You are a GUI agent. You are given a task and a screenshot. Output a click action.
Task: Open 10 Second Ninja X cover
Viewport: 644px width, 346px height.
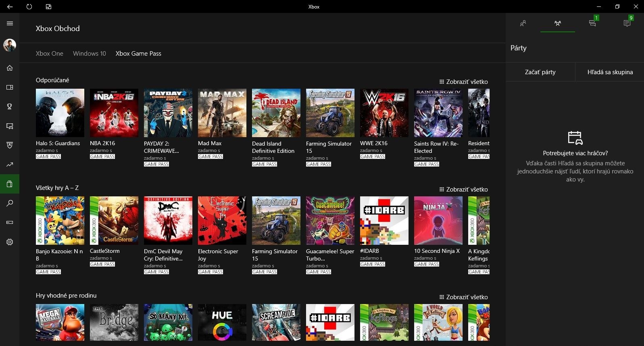click(x=438, y=221)
